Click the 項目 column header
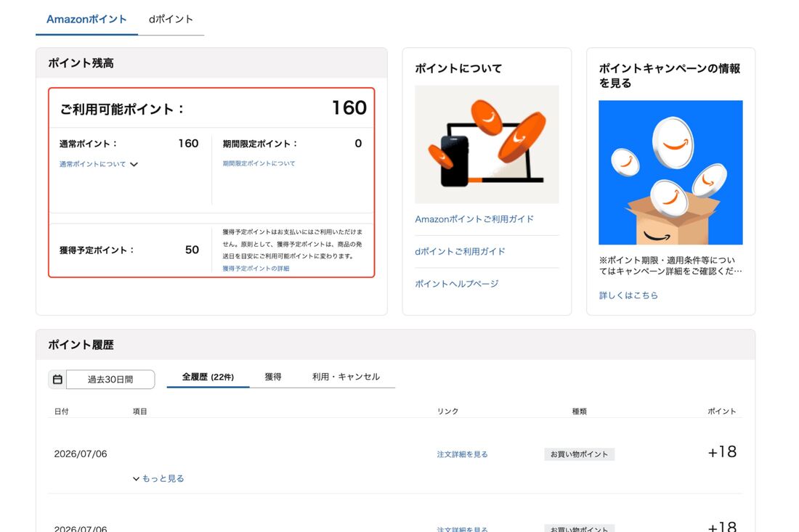 (140, 412)
